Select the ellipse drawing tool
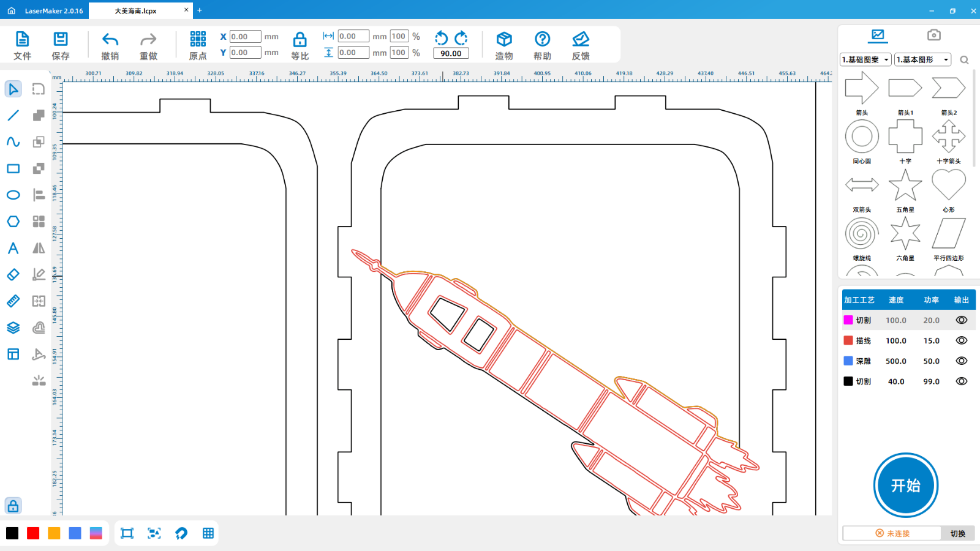Screen dimensions: 980x551 [x=13, y=195]
